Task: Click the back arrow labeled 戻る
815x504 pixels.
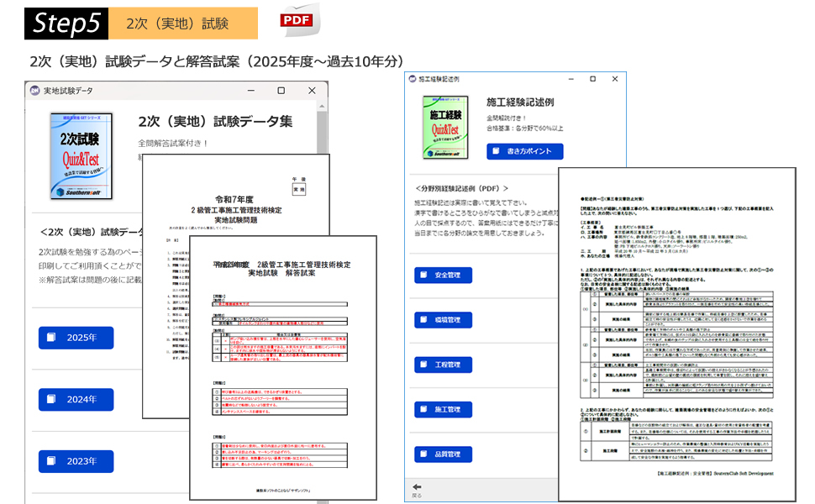Action: 417,490
